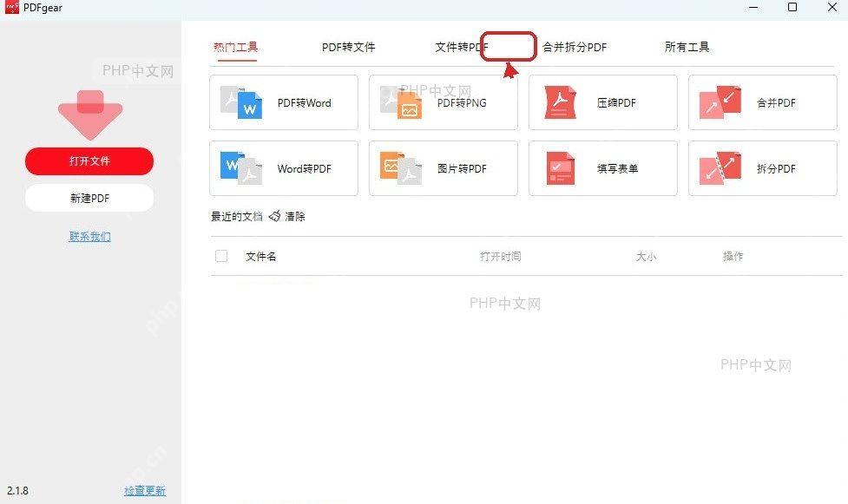The width and height of the screenshot is (848, 504).
Task: Click the Word转PDF tool icon
Action: coord(241,168)
